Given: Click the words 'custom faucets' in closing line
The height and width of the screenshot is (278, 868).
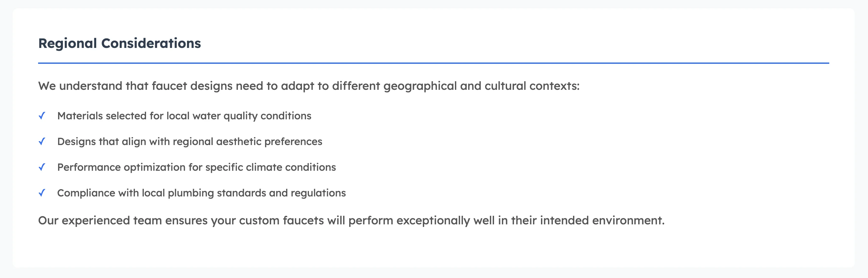Looking at the screenshot, I should [x=281, y=221].
